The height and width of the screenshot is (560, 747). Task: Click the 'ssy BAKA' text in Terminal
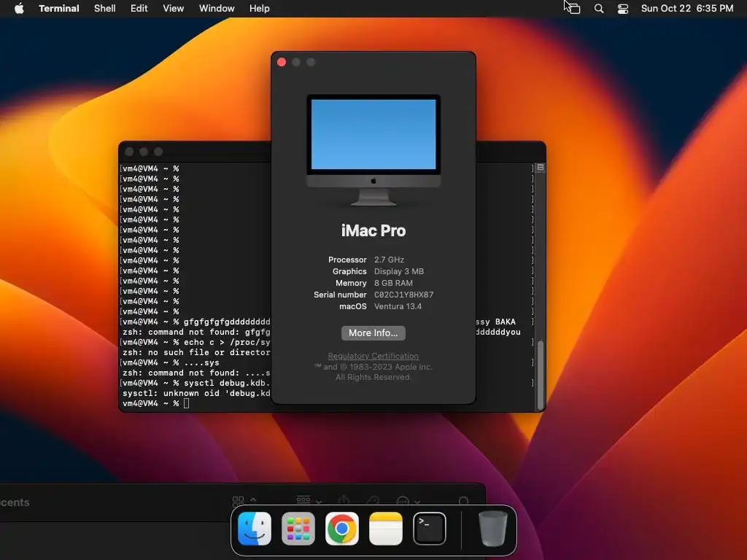[495, 322]
